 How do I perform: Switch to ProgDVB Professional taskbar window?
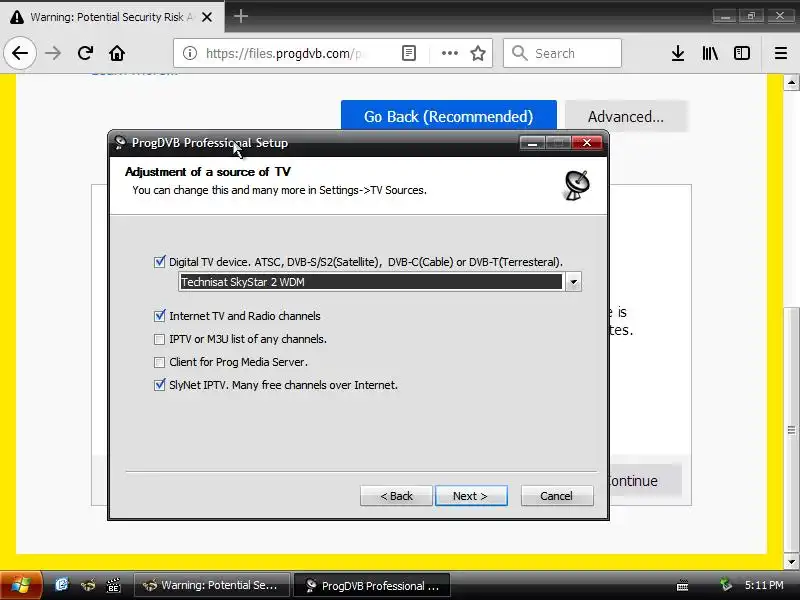(373, 586)
